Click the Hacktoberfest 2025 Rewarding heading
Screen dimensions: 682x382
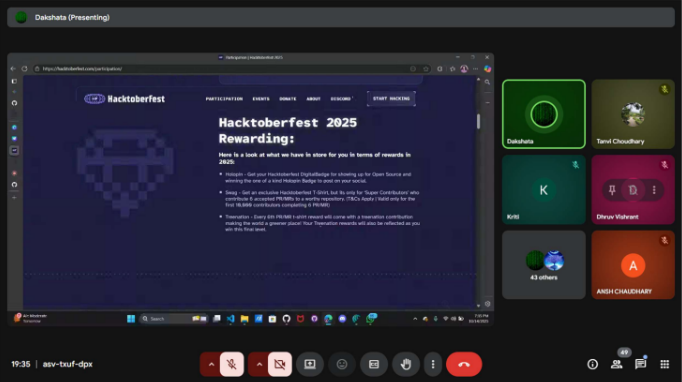tap(288, 131)
